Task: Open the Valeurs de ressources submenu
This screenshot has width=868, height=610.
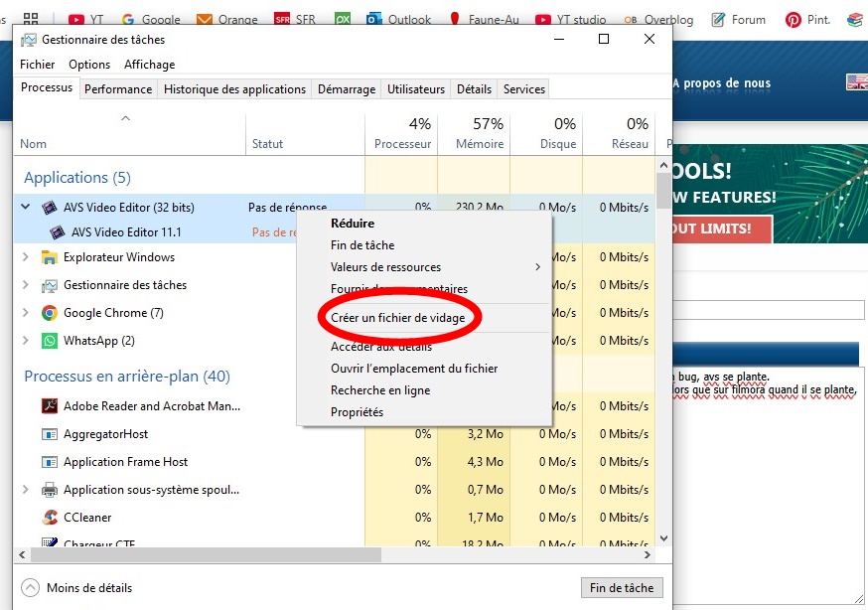Action: tap(425, 267)
